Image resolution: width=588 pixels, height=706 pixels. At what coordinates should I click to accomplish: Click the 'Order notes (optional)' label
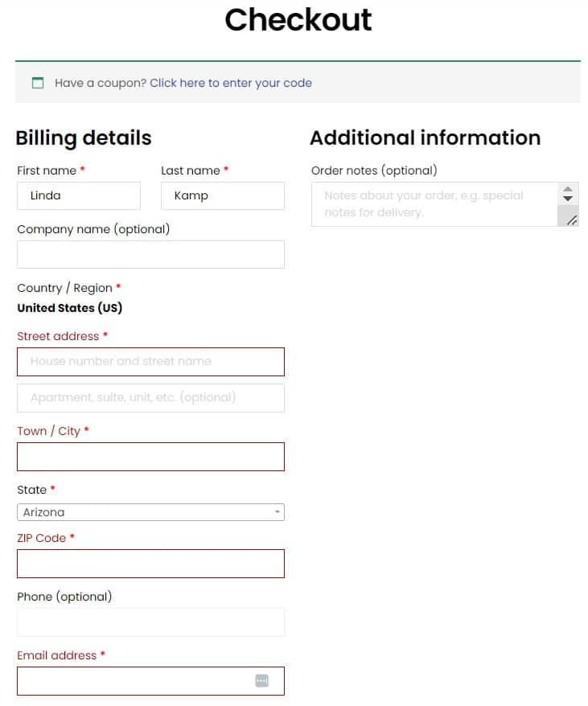pos(374,170)
